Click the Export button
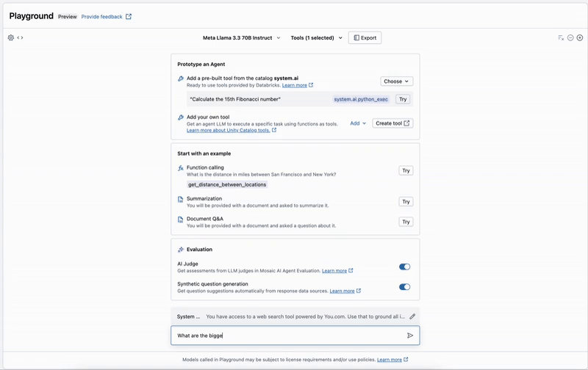Viewport: 588px width, 370px height. (365, 37)
